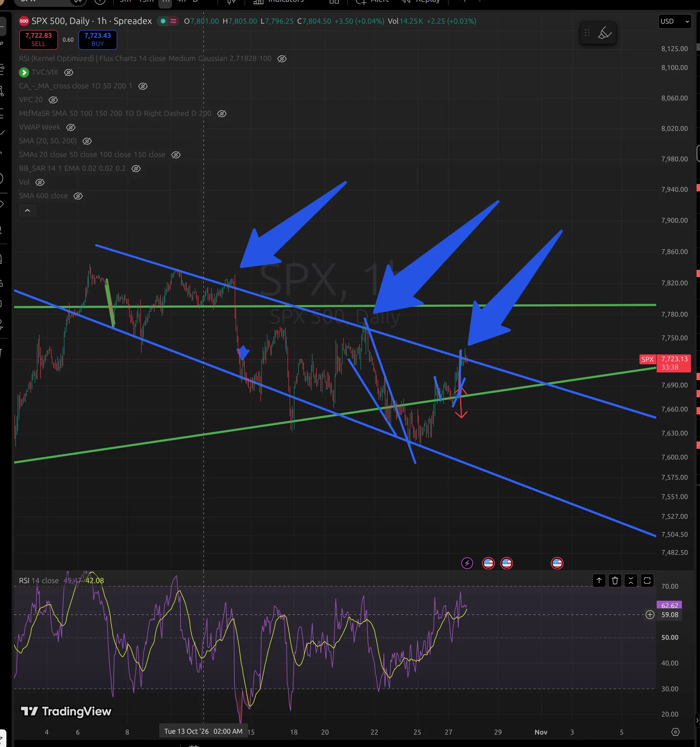The image size is (700, 747).
Task: Click the 8,125.00 price scale label
Action: click(x=674, y=49)
